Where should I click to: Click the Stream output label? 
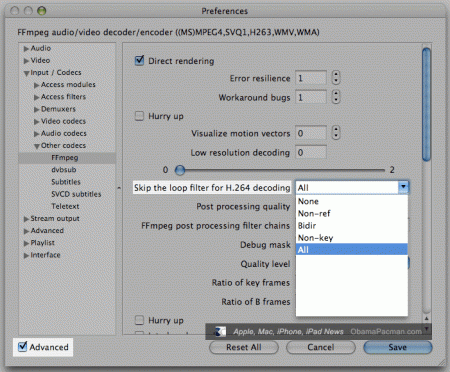pyautogui.click(x=55, y=219)
